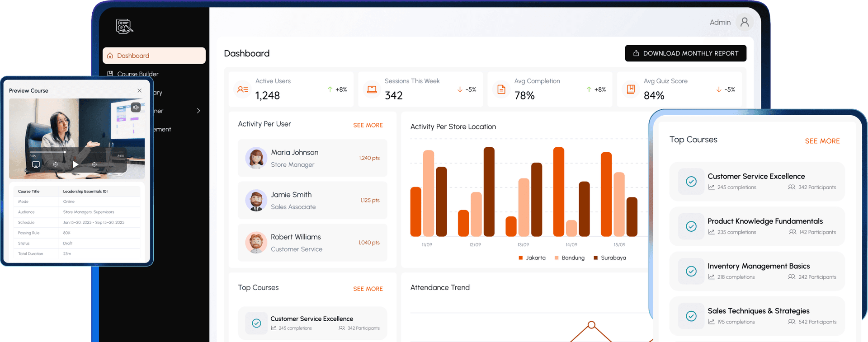Click 'Leadership Essentials 101' course title value
Screen dimensions: 868x342
85,191
